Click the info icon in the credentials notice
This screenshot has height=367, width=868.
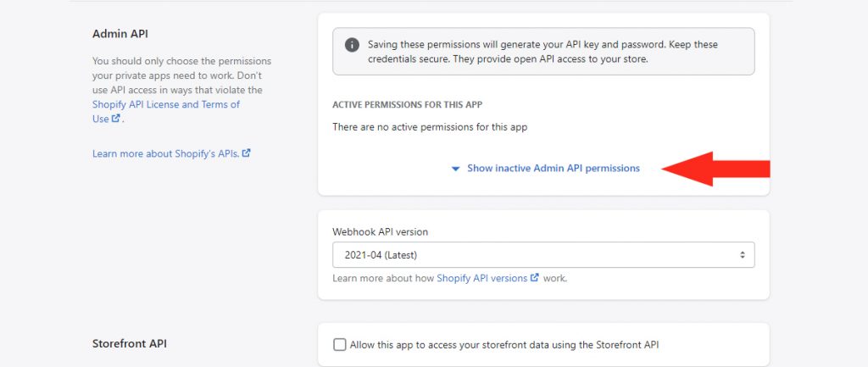click(352, 45)
